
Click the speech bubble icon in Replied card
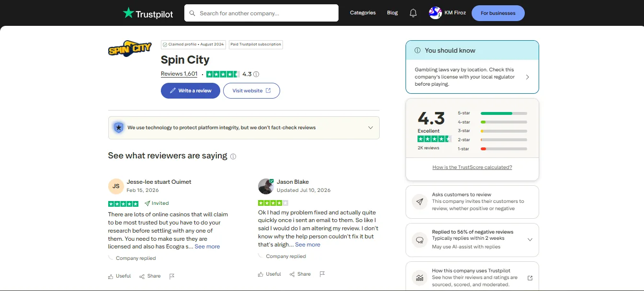[420, 240]
